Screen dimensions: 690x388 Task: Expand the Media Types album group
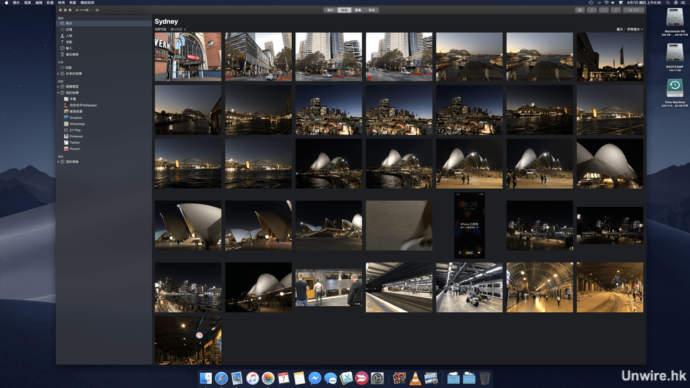pyautogui.click(x=58, y=87)
